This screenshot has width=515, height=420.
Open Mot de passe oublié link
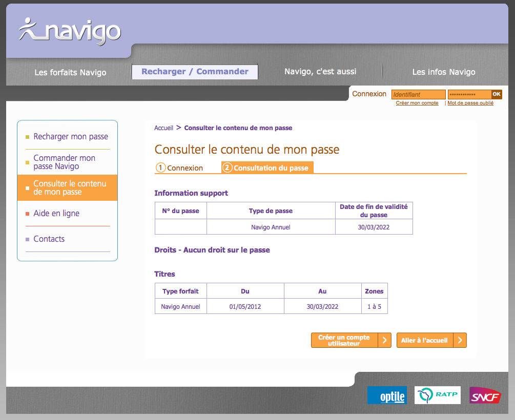[470, 103]
